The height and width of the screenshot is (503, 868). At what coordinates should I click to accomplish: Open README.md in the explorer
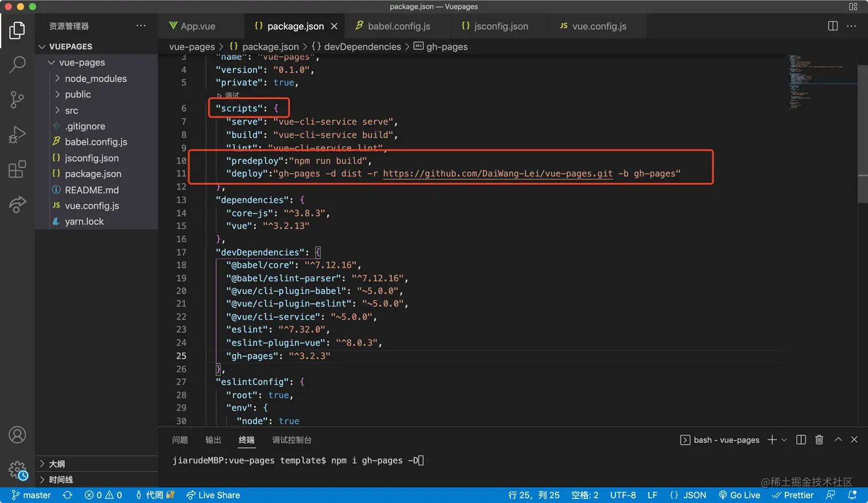pos(96,190)
